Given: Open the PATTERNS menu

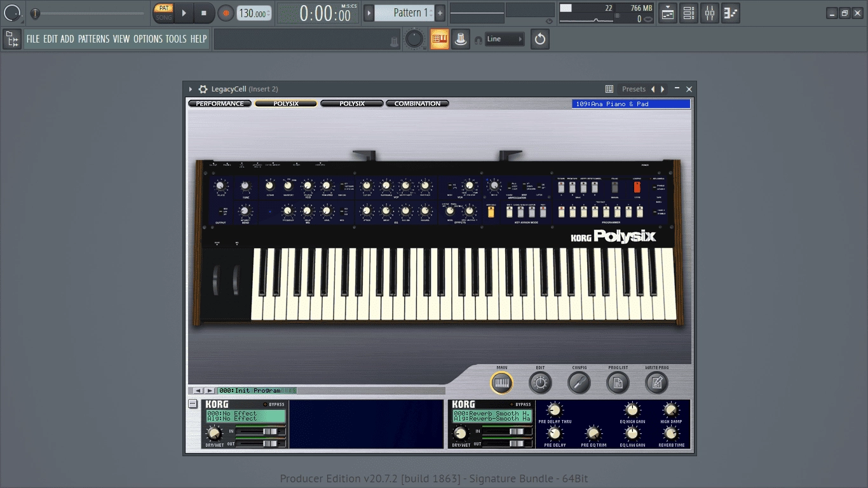Looking at the screenshot, I should (x=93, y=39).
